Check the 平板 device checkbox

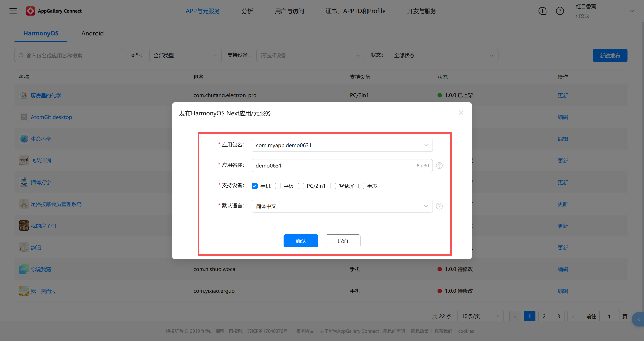278,186
